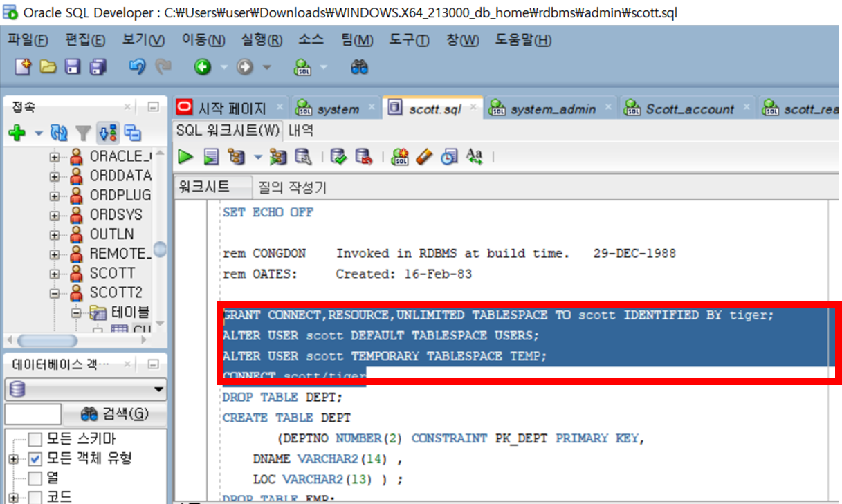The width and height of the screenshot is (842, 504).
Task: Open SQL history with the clock icon
Action: [x=450, y=157]
